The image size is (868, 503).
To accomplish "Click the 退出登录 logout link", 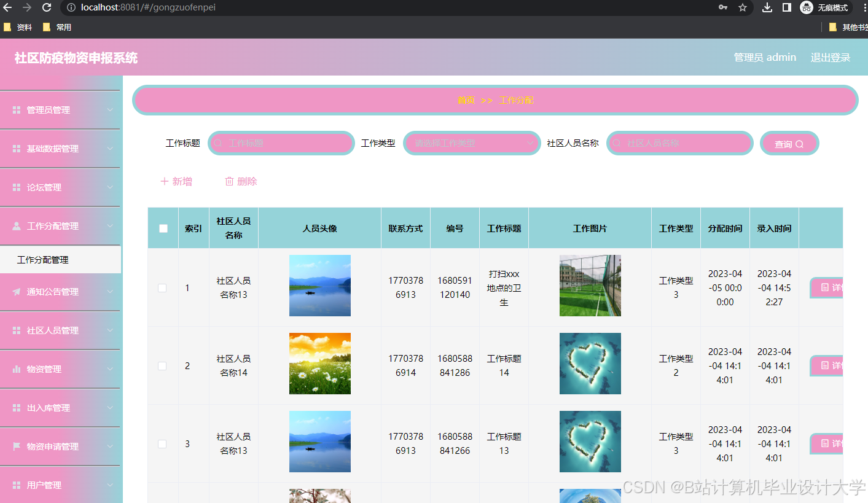I will [x=831, y=57].
